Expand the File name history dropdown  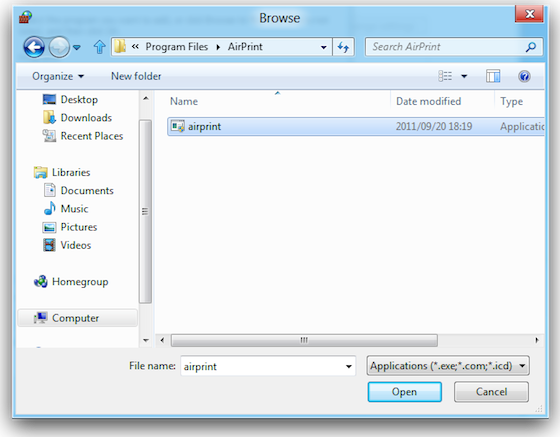coord(349,366)
